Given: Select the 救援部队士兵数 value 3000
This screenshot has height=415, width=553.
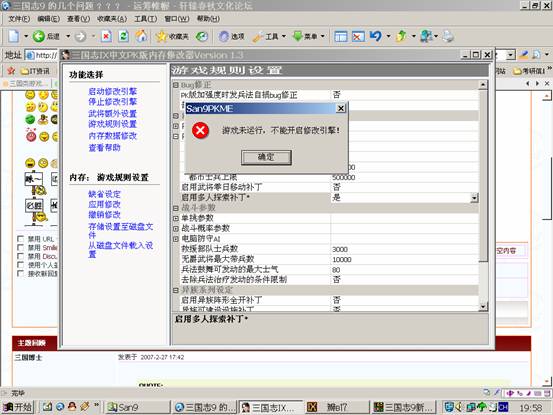Looking at the screenshot, I should tap(340, 249).
